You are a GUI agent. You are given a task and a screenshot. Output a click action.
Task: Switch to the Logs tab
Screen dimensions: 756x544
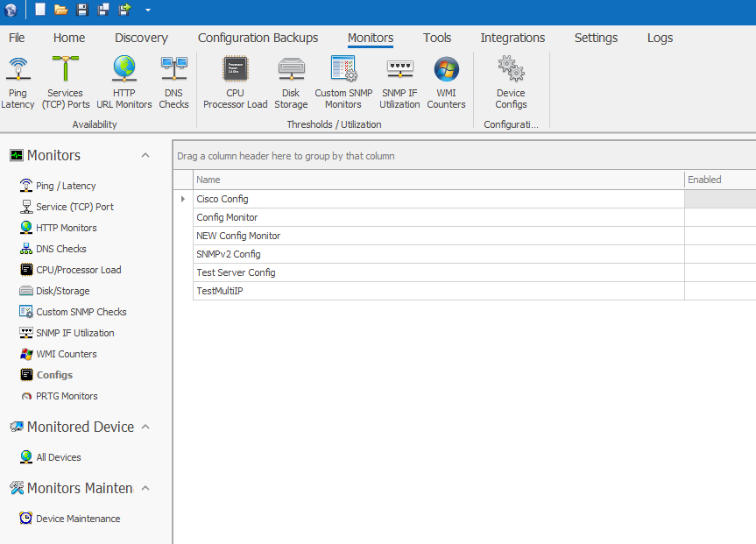[660, 38]
